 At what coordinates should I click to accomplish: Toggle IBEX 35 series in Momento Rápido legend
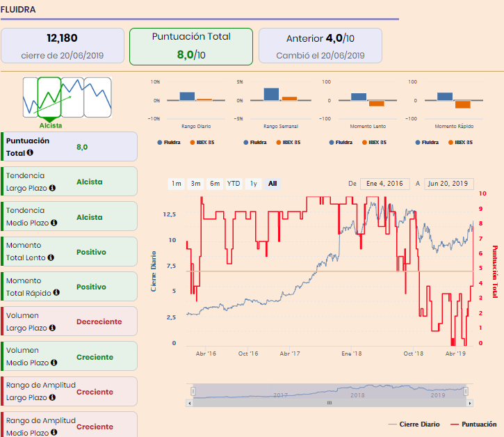click(460, 142)
